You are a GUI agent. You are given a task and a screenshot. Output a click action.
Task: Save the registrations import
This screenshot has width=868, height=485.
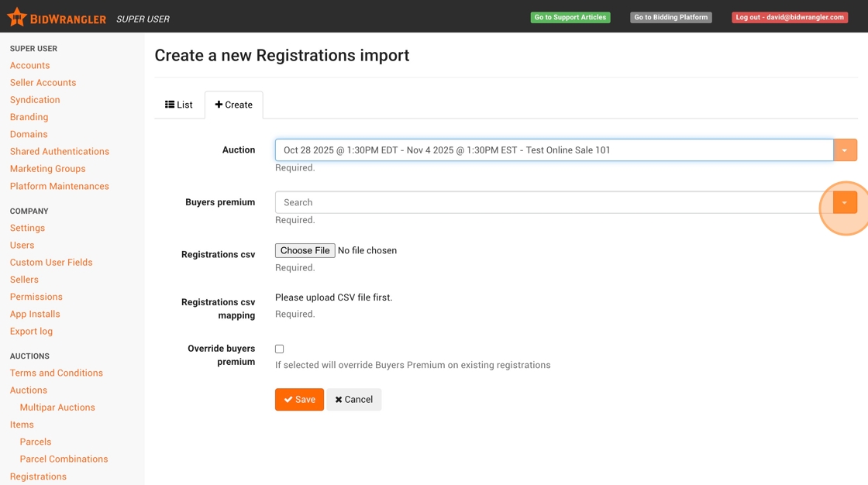[x=299, y=400]
